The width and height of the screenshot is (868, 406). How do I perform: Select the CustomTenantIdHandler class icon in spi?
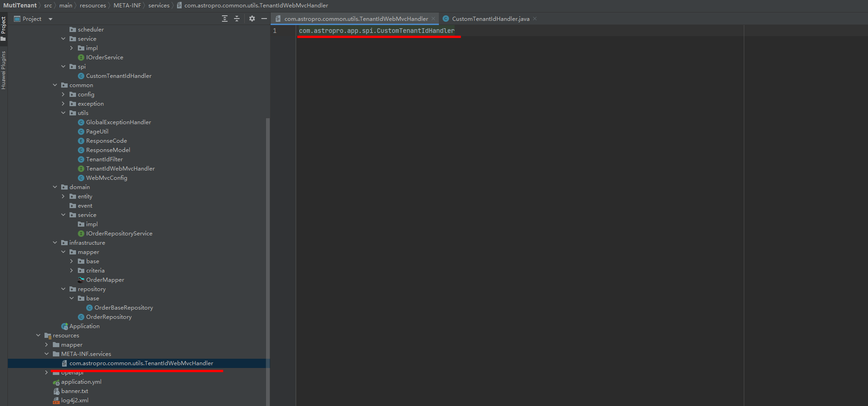pyautogui.click(x=81, y=76)
